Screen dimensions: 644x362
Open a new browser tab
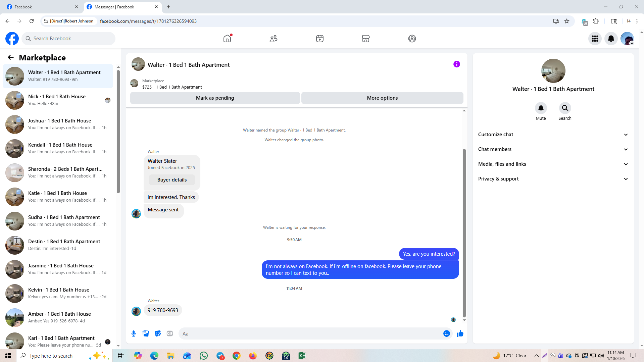point(168,7)
